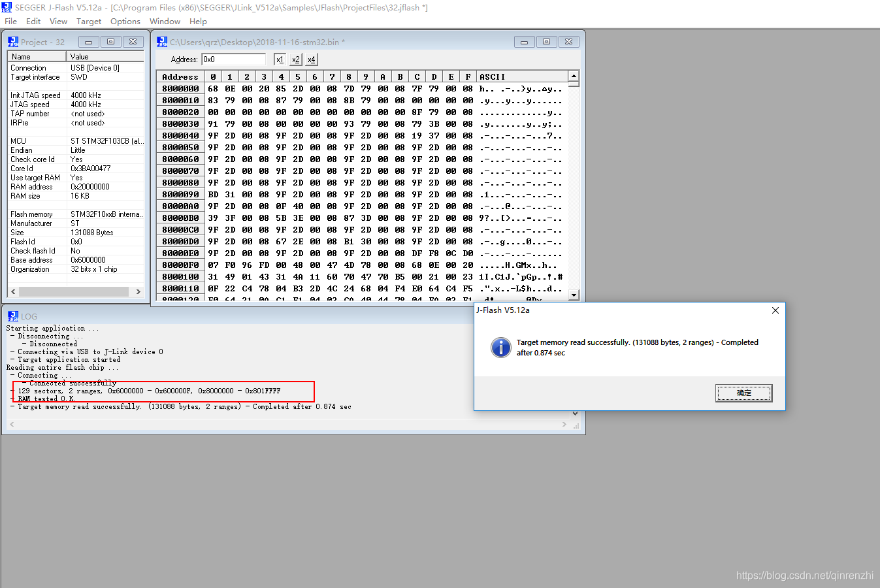Click the x2 byte width button
880x588 pixels.
point(295,59)
